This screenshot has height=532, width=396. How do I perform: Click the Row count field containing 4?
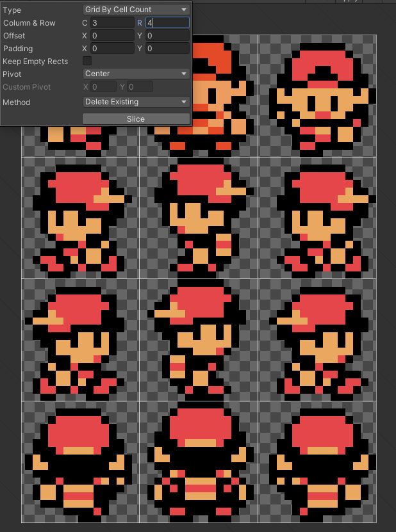tap(167, 23)
